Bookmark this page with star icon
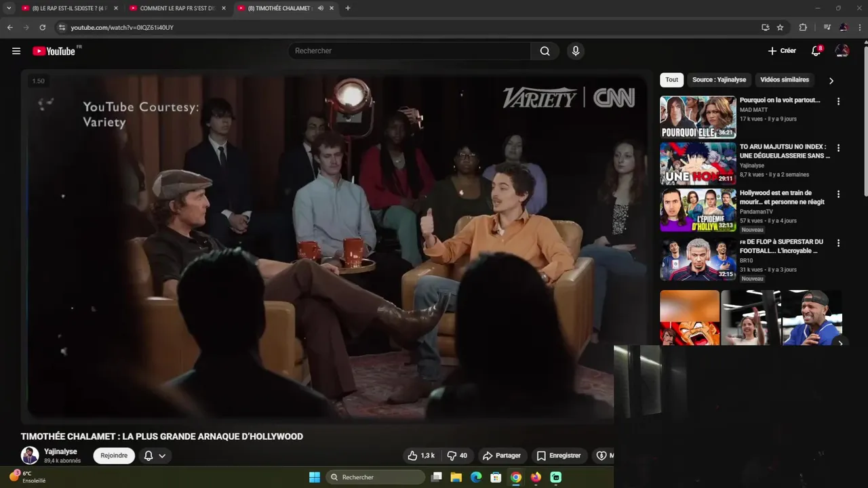Image resolution: width=868 pixels, height=488 pixels. 780,27
